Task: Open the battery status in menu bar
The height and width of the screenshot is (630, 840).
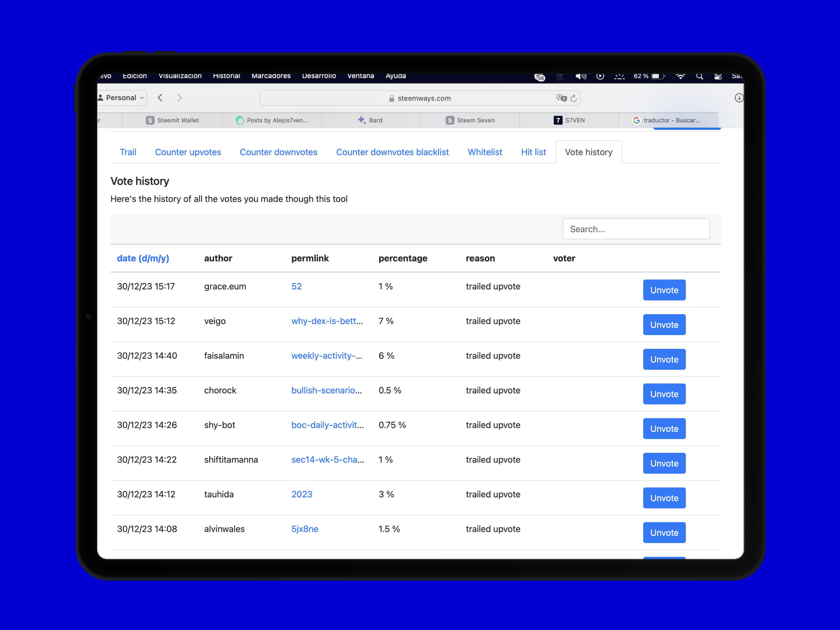Action: click(x=649, y=76)
